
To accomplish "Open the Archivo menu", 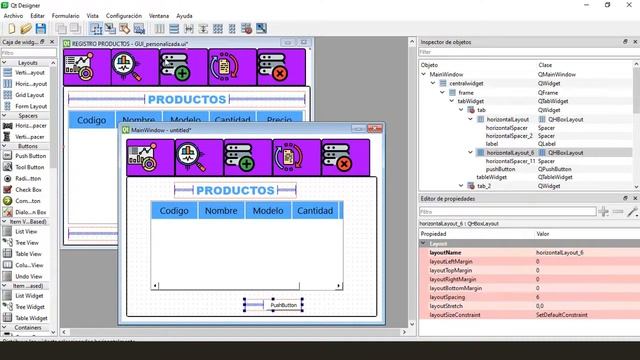I will 13,16.
